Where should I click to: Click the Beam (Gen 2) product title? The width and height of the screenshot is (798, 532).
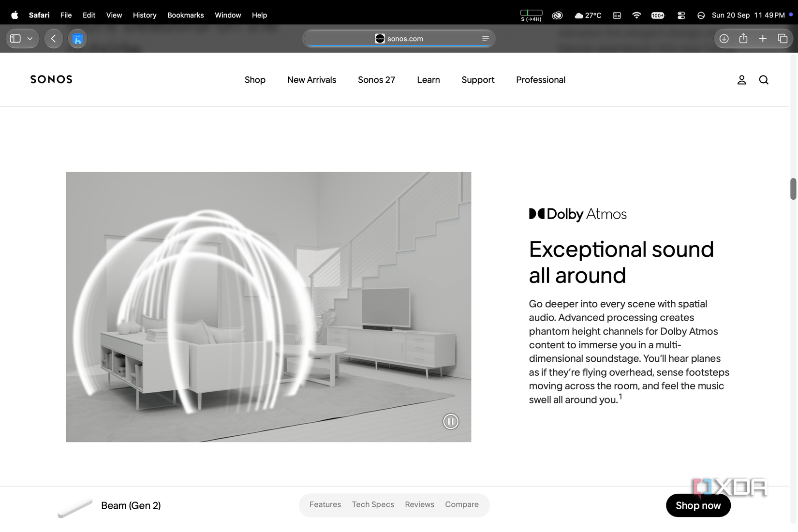[131, 505]
